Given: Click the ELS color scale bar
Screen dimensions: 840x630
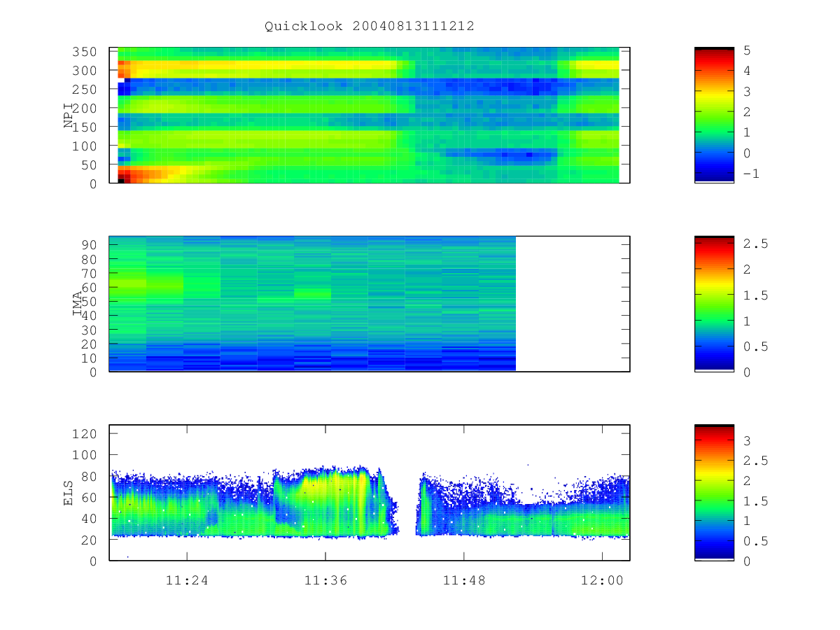Looking at the screenshot, I should (714, 492).
